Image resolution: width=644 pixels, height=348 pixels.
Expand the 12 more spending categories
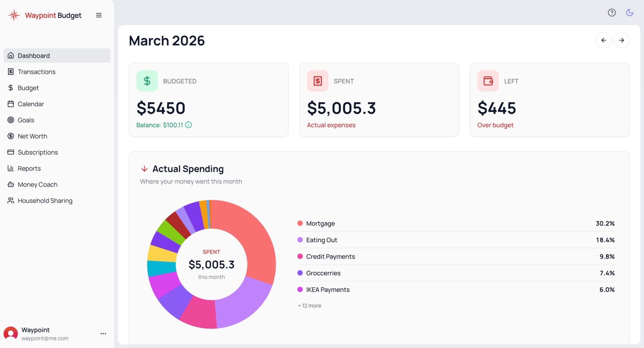tap(309, 305)
